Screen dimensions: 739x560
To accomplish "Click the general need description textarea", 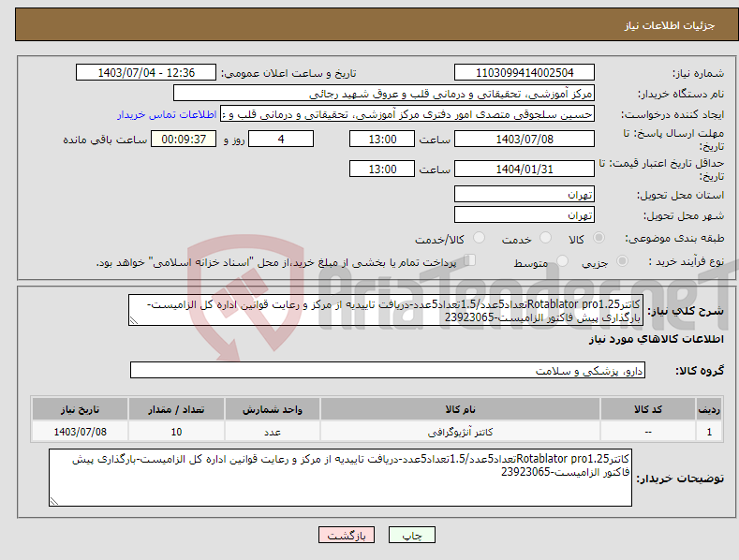I will (x=386, y=310).
